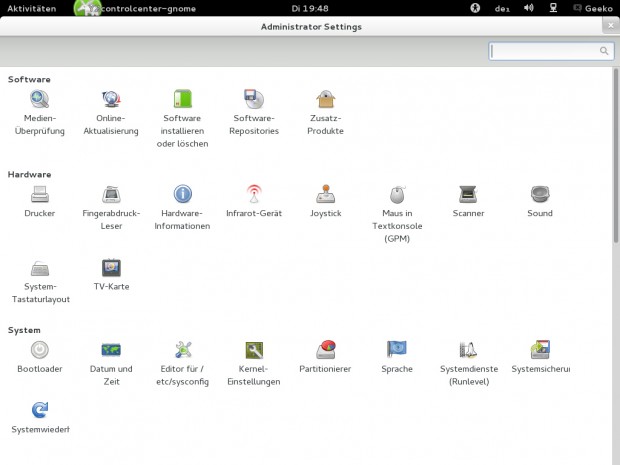Image resolution: width=620 pixels, height=465 pixels.
Task: Open Hardware-Informationen module
Action: point(182,208)
